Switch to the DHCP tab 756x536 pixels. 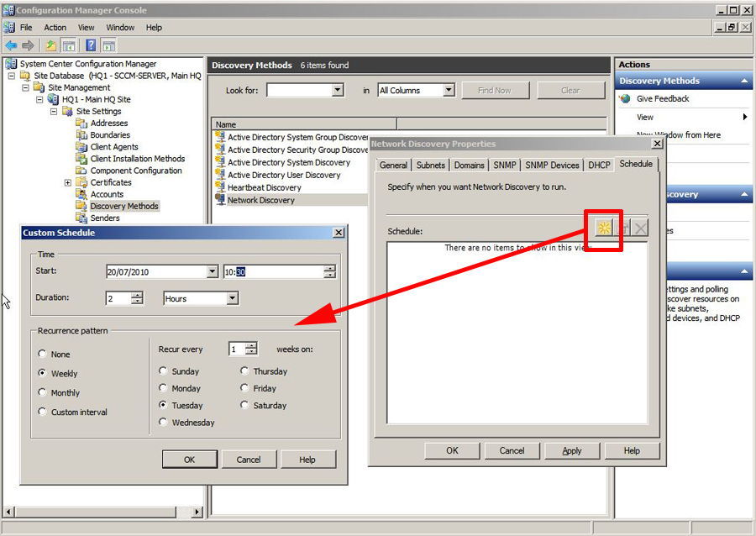pyautogui.click(x=599, y=165)
